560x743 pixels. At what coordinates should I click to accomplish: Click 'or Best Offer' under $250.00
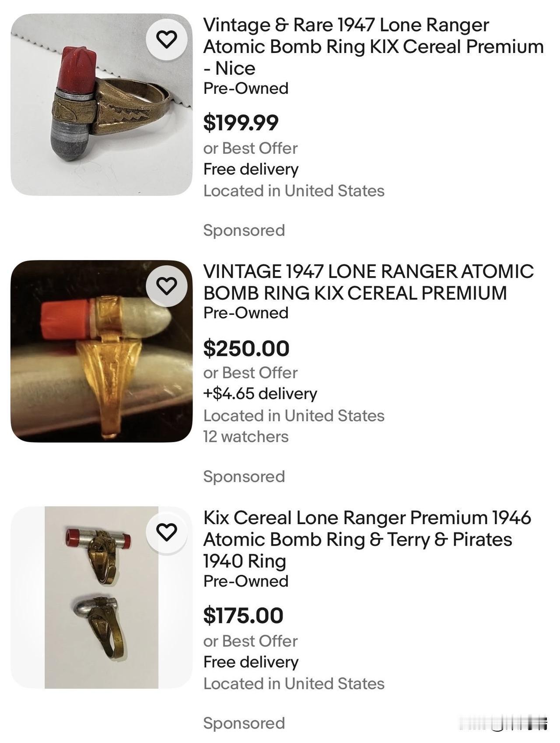[x=250, y=373]
